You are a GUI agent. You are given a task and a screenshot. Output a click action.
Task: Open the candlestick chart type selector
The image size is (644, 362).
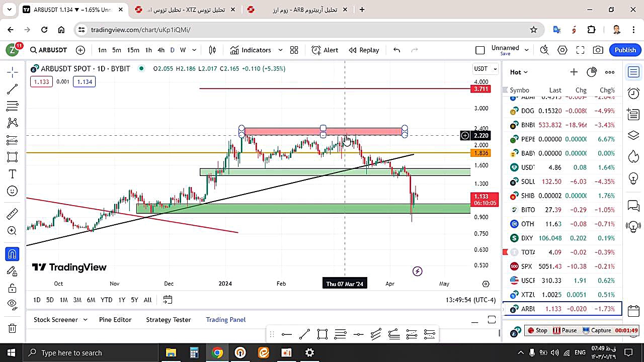click(212, 50)
